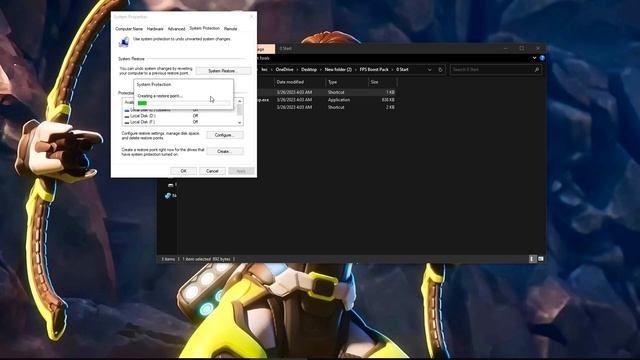This screenshot has height=360, width=640.
Task: Open the address bar history dropdown
Action: (429, 70)
